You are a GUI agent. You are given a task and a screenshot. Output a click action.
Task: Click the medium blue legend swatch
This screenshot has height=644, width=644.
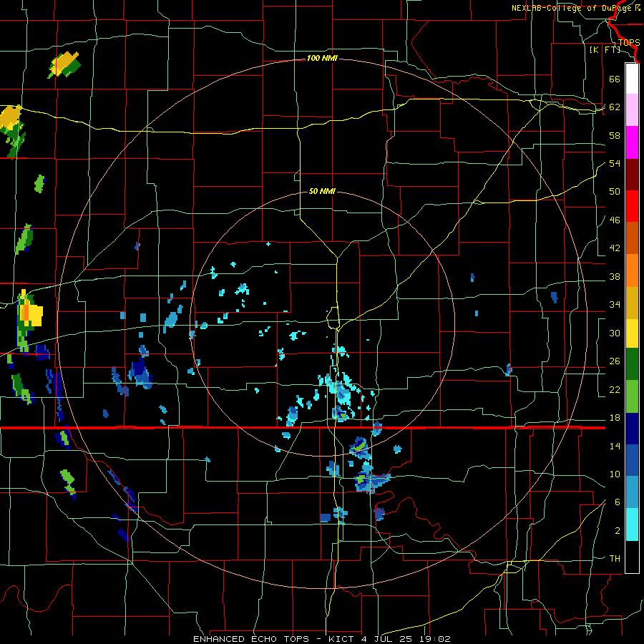click(x=632, y=460)
